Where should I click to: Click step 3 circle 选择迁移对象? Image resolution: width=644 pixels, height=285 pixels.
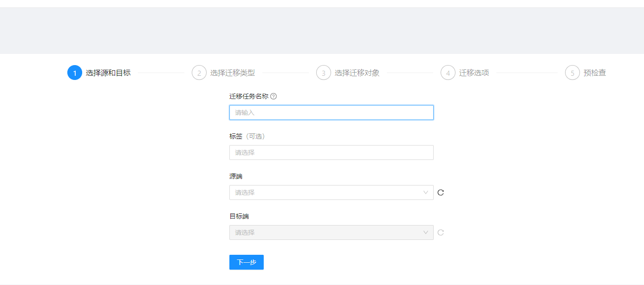coord(324,73)
